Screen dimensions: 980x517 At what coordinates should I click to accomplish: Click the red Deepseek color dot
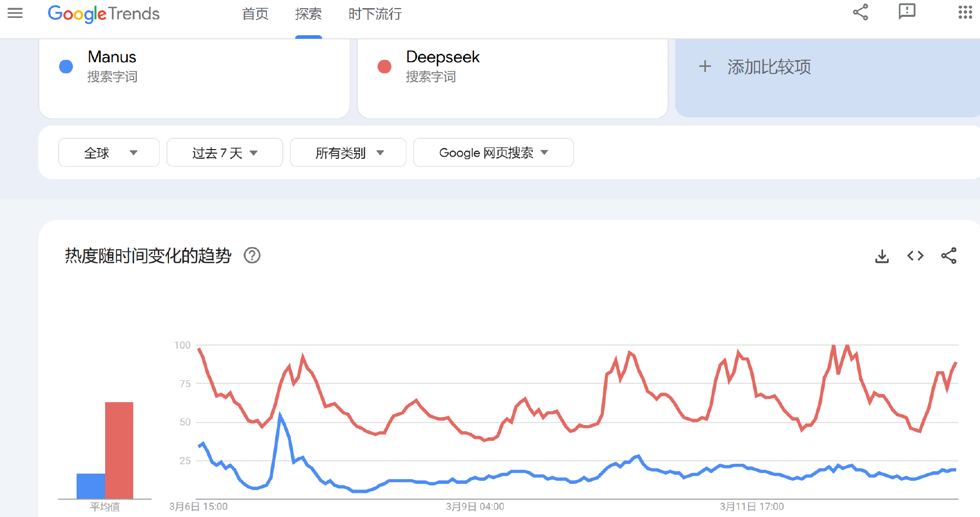coord(384,66)
